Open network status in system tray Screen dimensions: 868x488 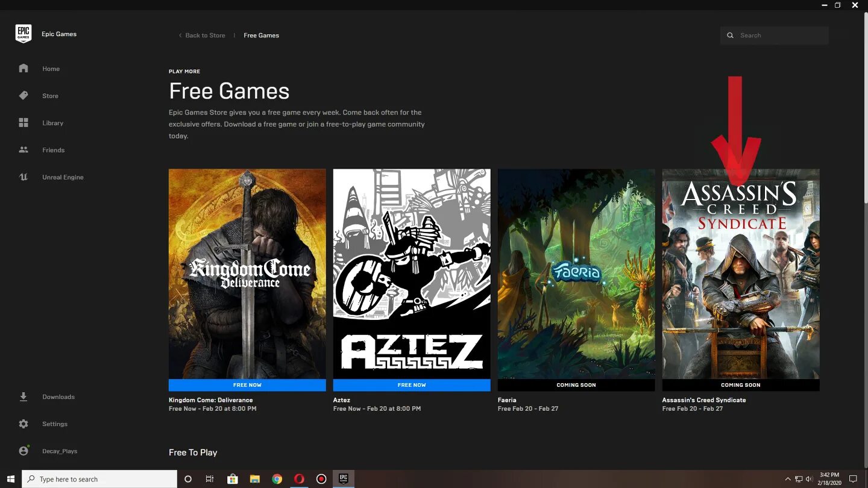(x=798, y=479)
